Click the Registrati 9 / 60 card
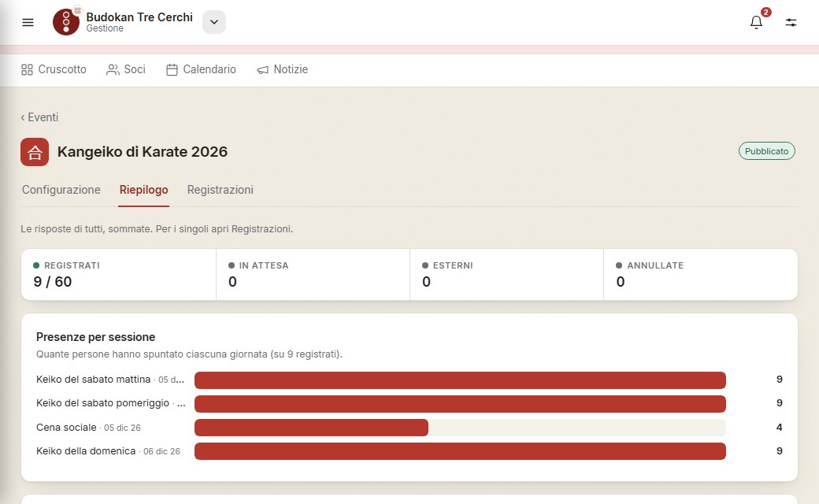 click(x=119, y=274)
